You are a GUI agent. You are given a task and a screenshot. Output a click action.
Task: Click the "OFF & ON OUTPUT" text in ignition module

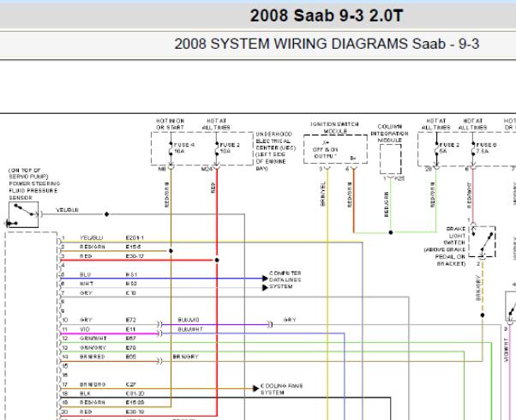tap(325, 153)
